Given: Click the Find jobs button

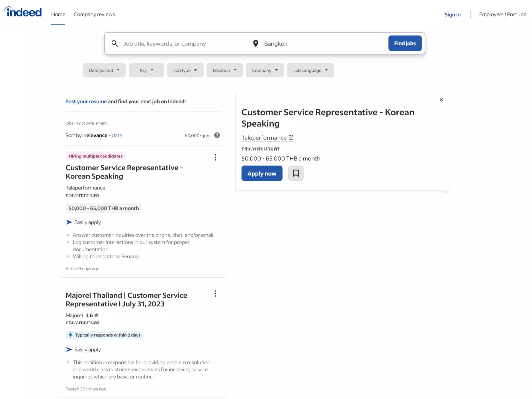Looking at the screenshot, I should pos(405,43).
